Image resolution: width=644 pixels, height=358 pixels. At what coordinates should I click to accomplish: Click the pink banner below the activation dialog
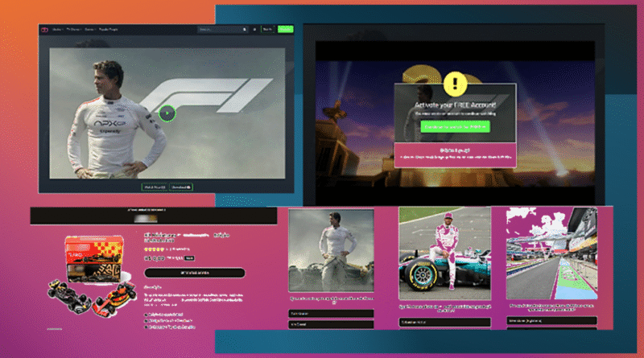tap(455, 154)
